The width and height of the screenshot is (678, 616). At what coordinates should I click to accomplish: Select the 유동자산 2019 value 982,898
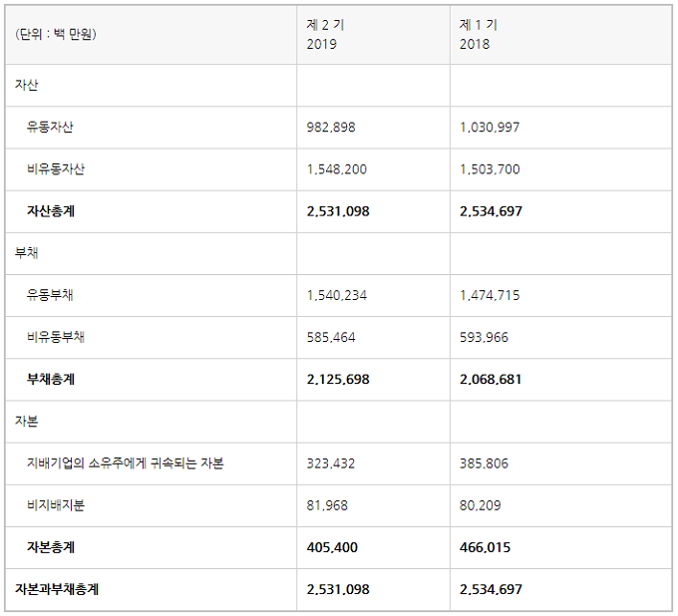(331, 128)
